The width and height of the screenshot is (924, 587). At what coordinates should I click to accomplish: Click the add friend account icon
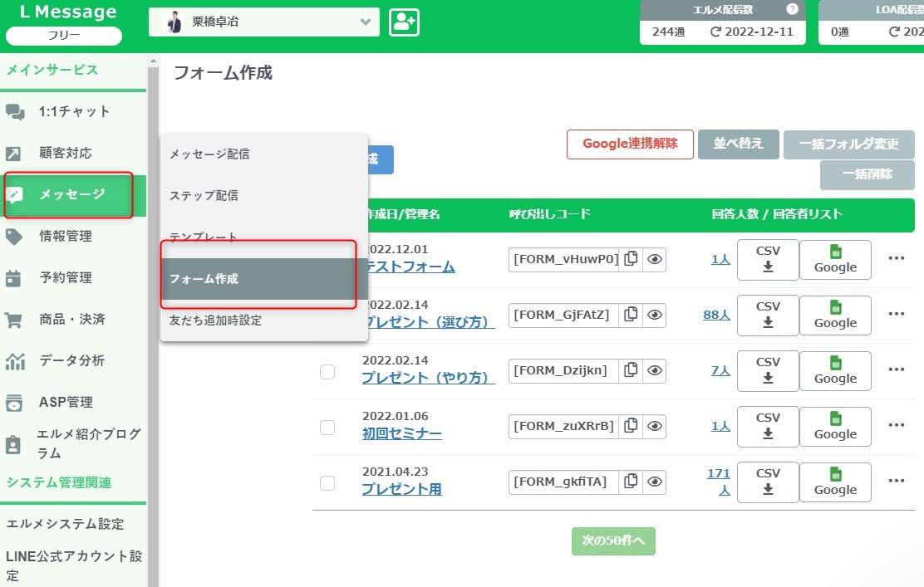pyautogui.click(x=404, y=22)
